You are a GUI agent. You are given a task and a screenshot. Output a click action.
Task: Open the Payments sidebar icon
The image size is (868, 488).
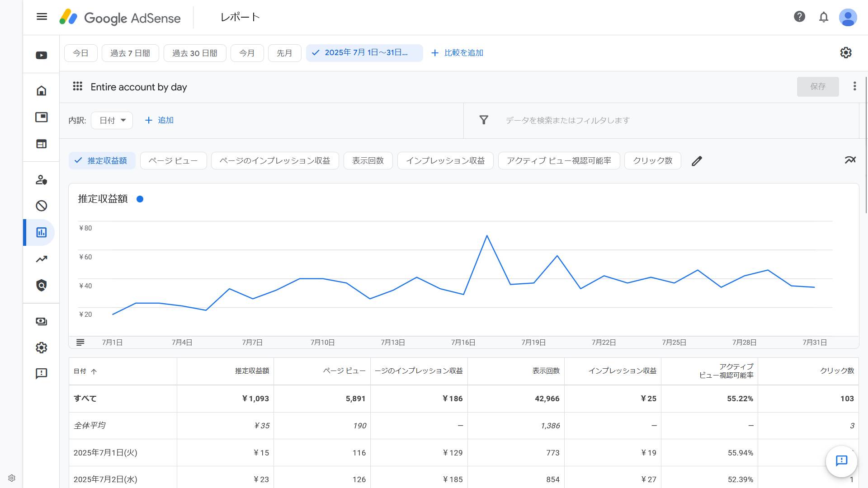click(x=42, y=321)
